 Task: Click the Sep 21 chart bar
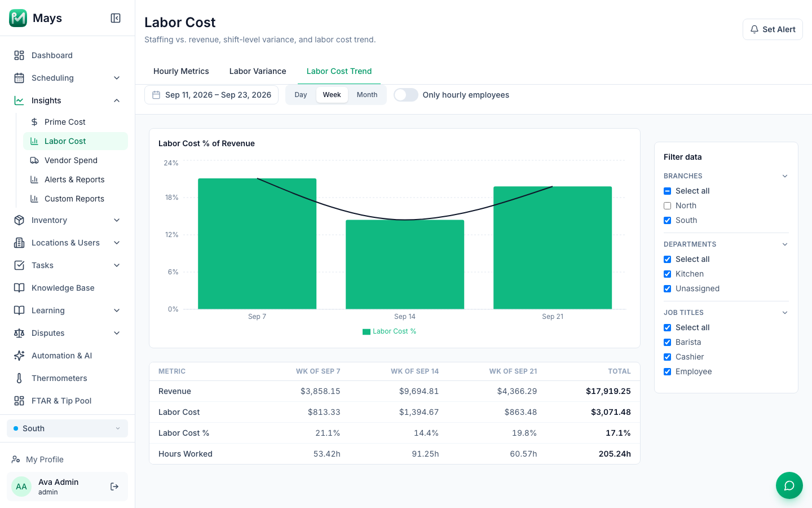[553, 247]
